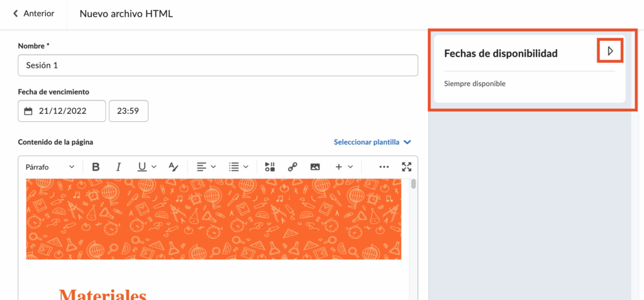The image size is (644, 300).
Task: Click the 23:59 due time field
Action: click(x=128, y=111)
